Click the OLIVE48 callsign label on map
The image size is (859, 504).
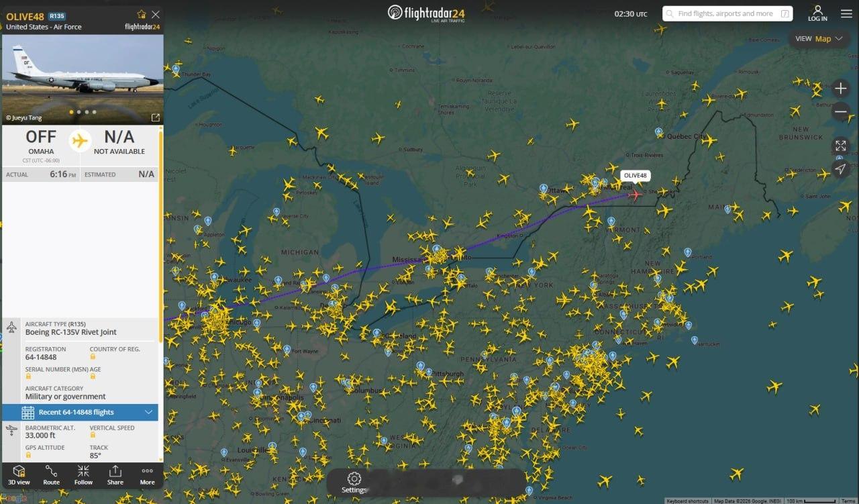point(635,176)
